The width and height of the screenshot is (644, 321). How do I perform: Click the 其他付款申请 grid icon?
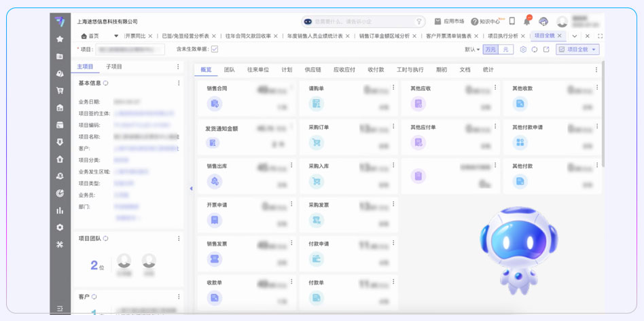tap(520, 143)
